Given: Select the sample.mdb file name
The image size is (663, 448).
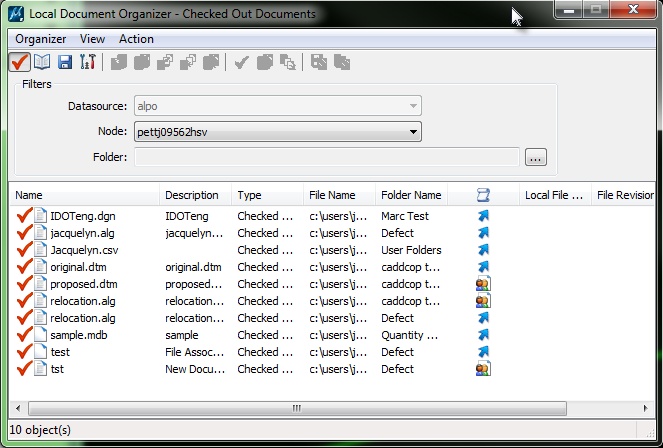Looking at the screenshot, I should click(x=79, y=335).
